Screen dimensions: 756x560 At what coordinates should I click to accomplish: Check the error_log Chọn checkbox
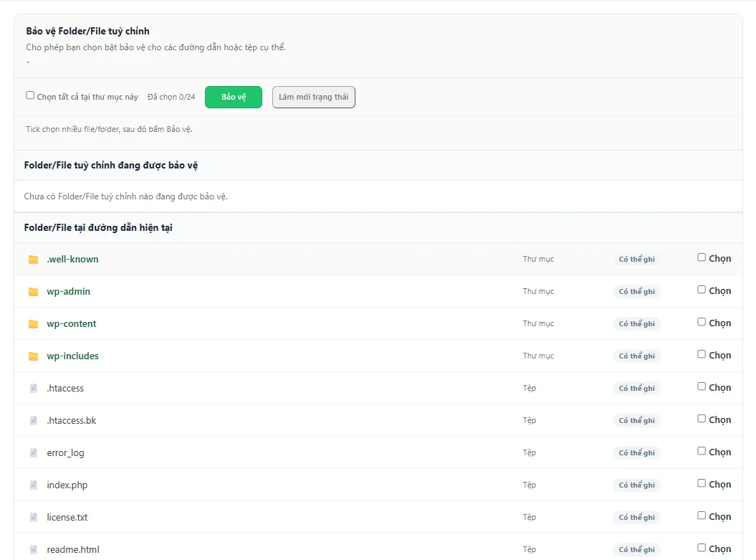[702, 451]
